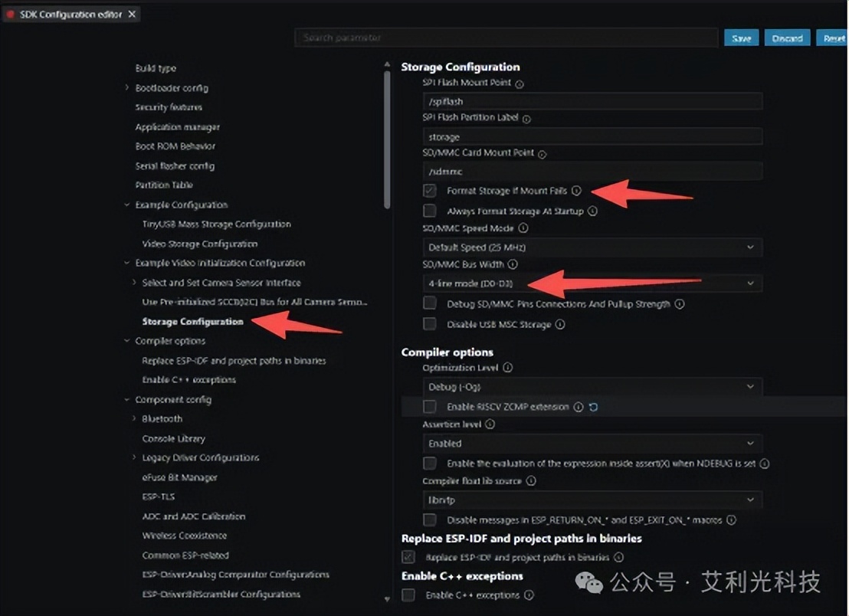Screen dimensions: 849x616
Task: Click the SD/MMC Bus Width info icon
Action: click(512, 264)
